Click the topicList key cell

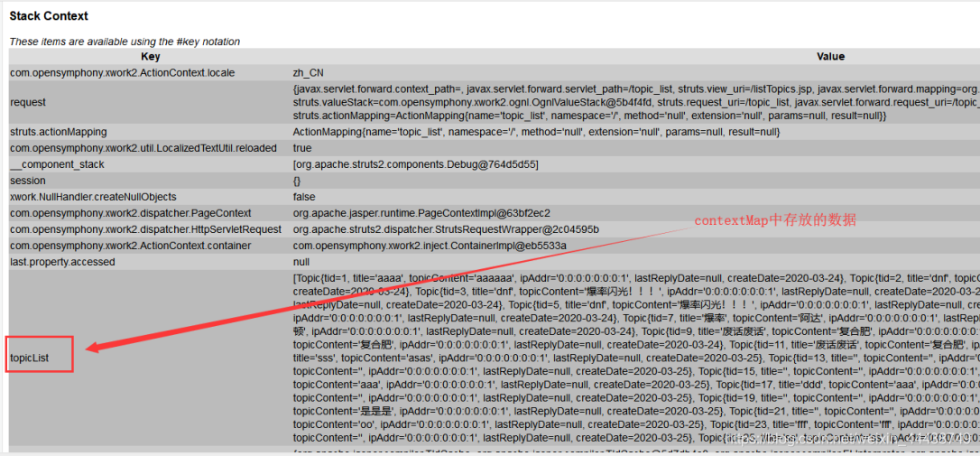click(30, 358)
